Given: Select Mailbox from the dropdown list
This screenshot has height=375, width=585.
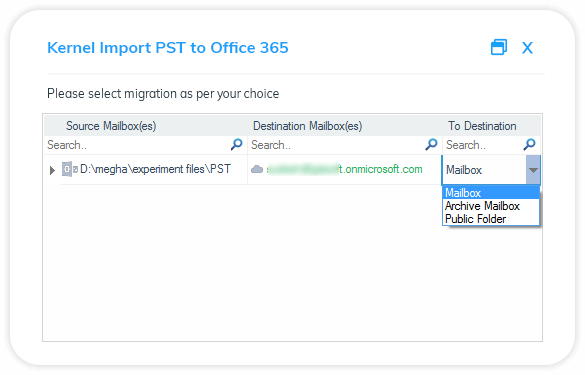Looking at the screenshot, I should point(491,193).
